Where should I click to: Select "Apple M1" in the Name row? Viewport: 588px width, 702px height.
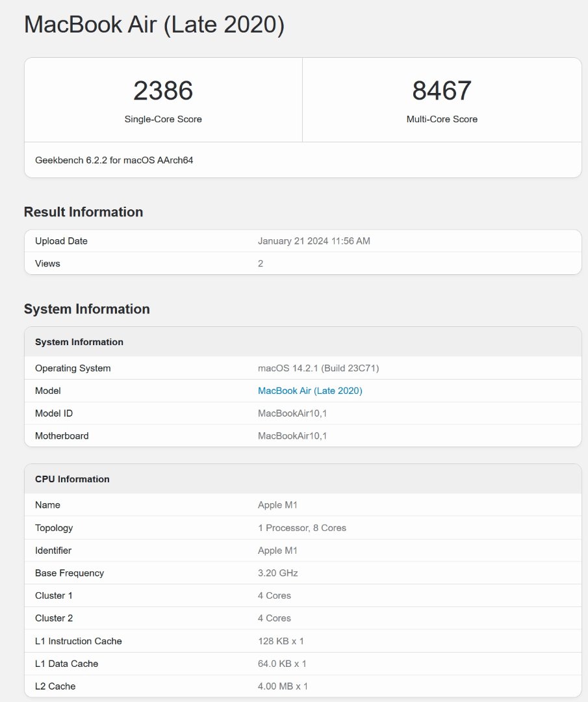pyautogui.click(x=278, y=505)
